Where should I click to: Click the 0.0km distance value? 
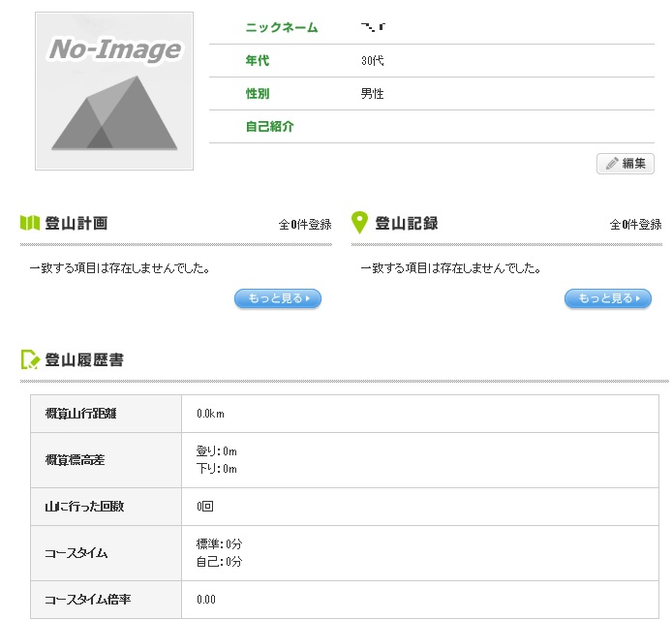click(210, 414)
